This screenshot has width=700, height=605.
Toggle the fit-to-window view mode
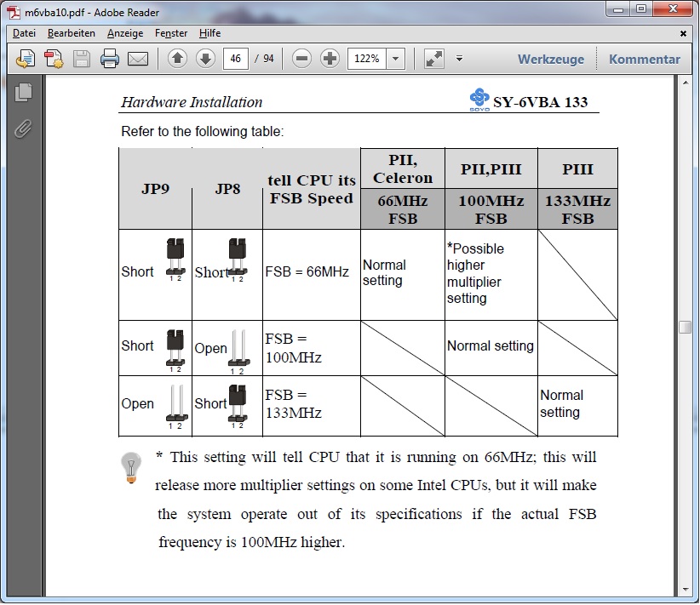[x=433, y=58]
